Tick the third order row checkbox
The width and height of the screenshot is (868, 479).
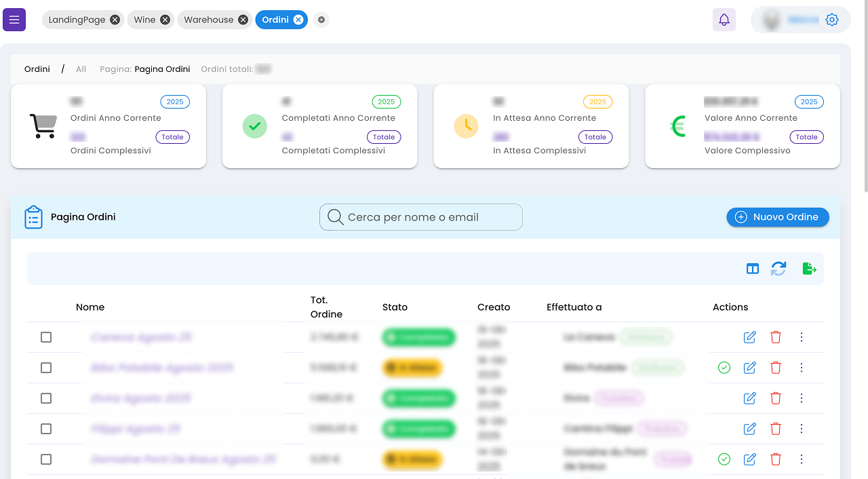(x=46, y=398)
